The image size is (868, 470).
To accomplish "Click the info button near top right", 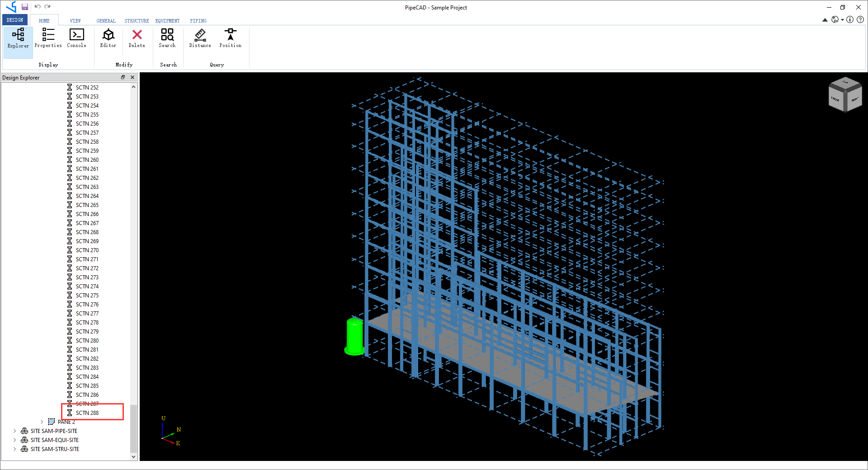I will point(850,19).
